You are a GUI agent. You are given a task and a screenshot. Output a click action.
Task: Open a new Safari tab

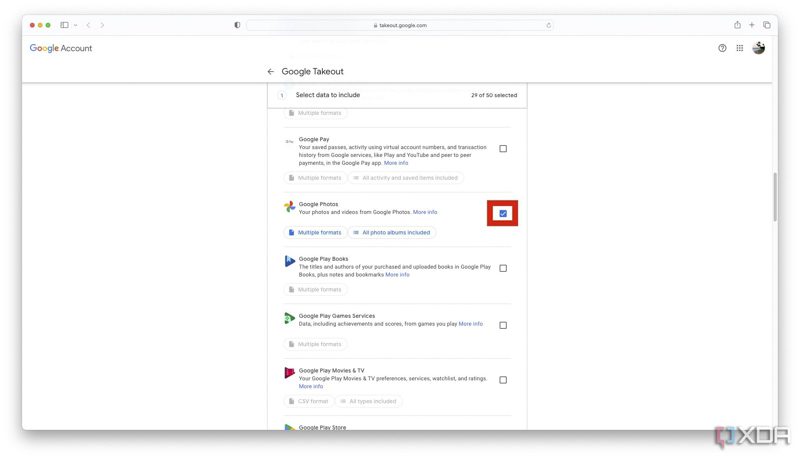[752, 24]
